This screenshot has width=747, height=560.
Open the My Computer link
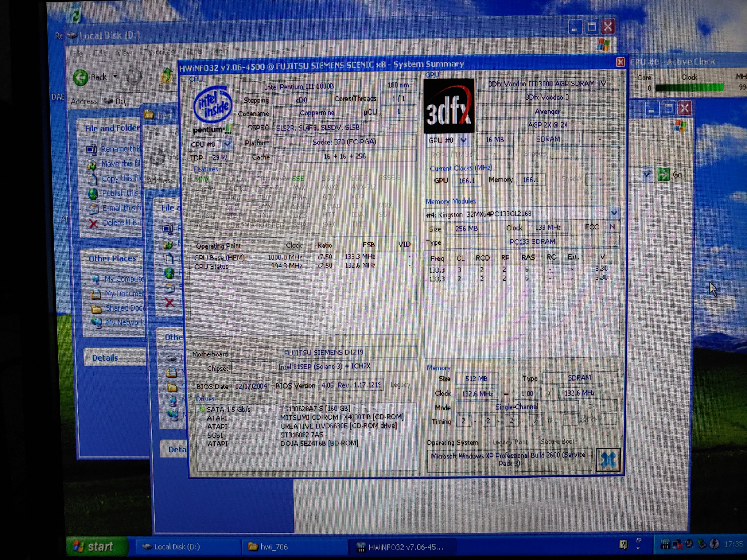pyautogui.click(x=124, y=279)
